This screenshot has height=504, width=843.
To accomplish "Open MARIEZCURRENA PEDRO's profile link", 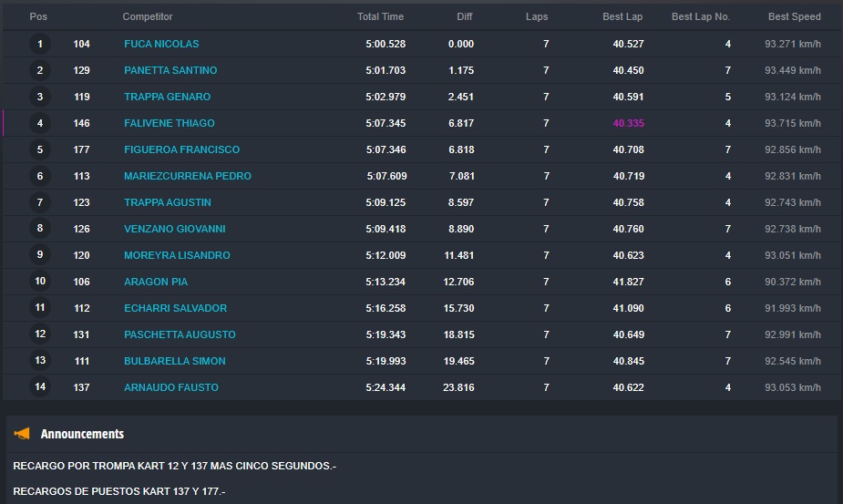I will [188, 176].
